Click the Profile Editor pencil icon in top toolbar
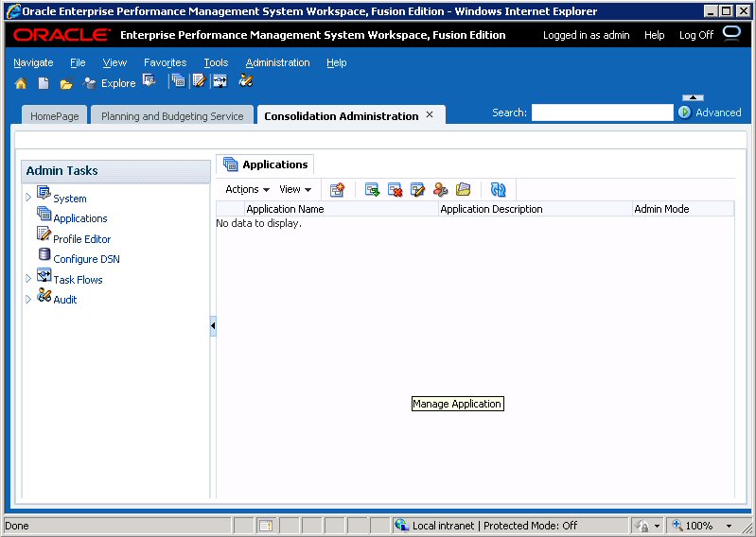The image size is (756, 537). [199, 81]
